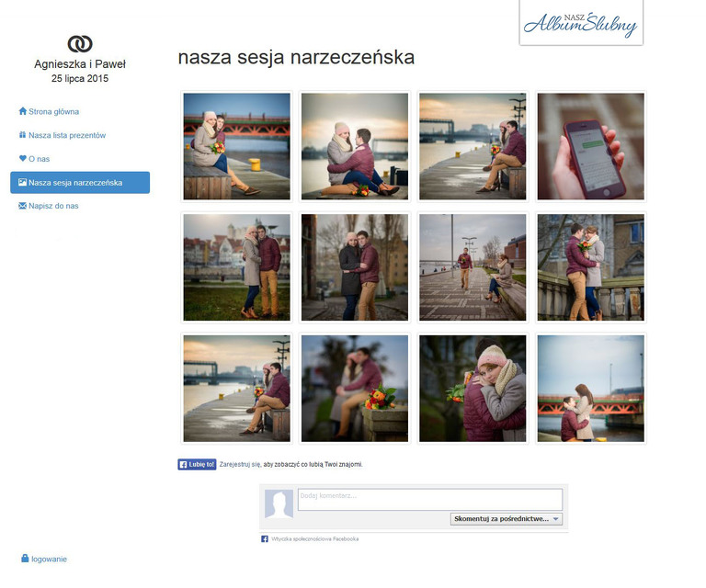Click Wtyczka społecznościowa Facebooka link

pos(314,539)
